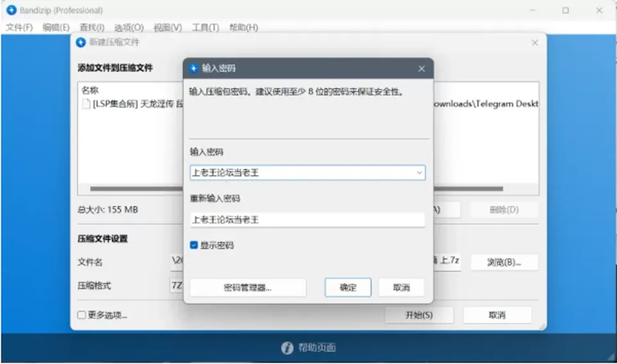Screen dimensions: 617x364
Task: Click the 开始(S) button
Action: pos(419,315)
